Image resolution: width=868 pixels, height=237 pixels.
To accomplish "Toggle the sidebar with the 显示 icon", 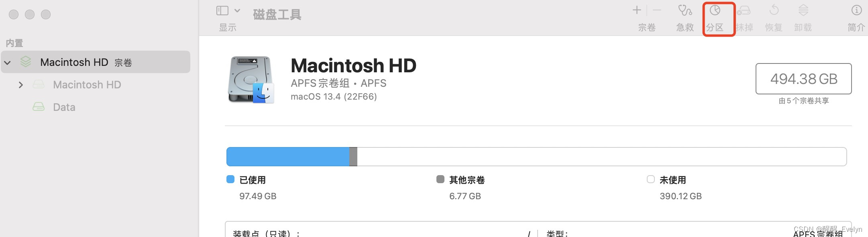I will pyautogui.click(x=222, y=11).
